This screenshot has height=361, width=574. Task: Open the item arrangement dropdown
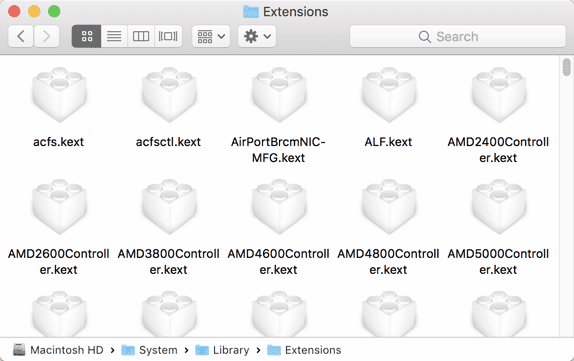coord(211,36)
